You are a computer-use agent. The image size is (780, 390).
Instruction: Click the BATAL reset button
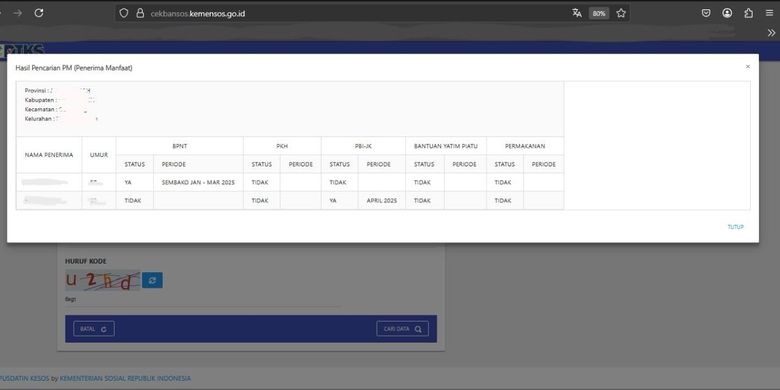[94, 329]
